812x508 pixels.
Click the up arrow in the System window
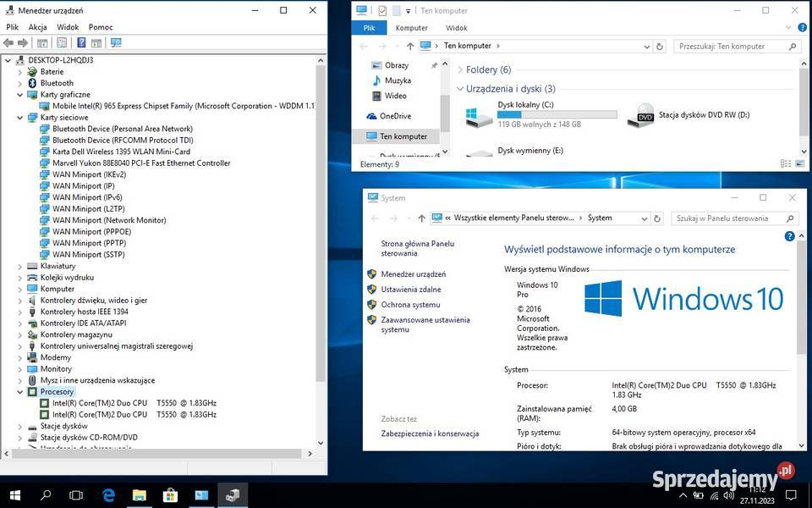[421, 218]
